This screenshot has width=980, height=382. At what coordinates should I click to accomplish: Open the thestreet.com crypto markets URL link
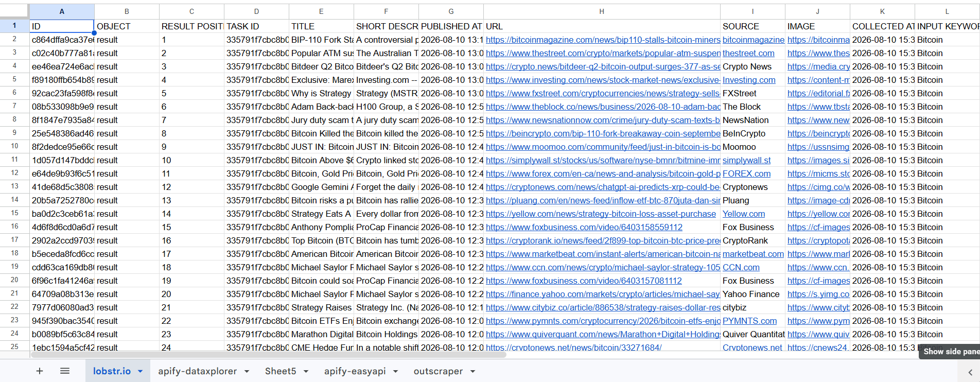603,53
